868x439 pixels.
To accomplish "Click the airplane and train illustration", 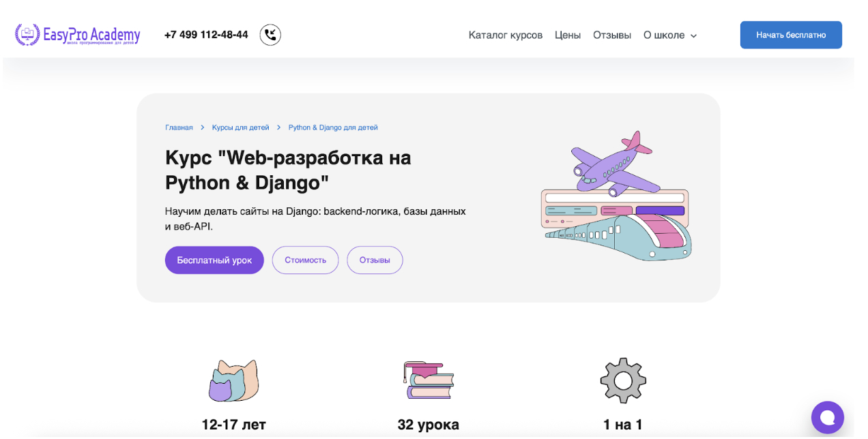I will pos(616,196).
